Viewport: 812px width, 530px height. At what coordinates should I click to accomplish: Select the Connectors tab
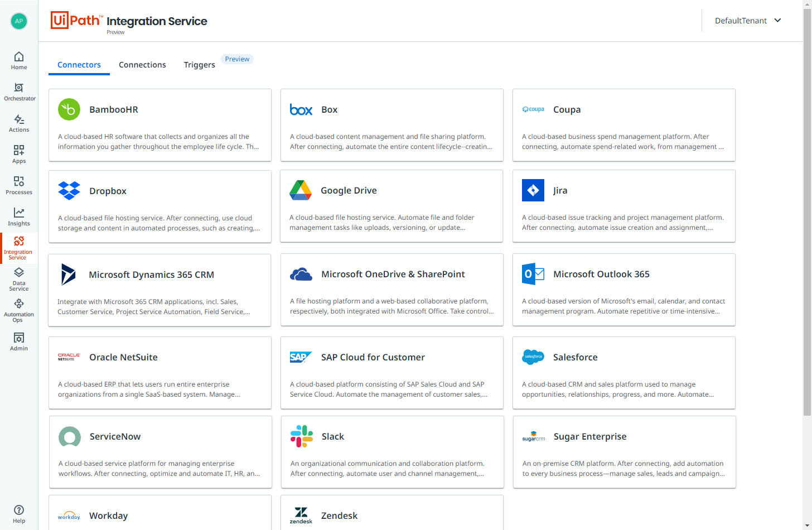pos(79,65)
